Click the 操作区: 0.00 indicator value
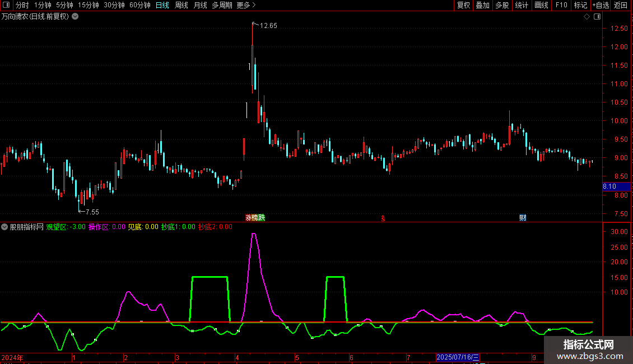Viewport: 633px width, 364px height. point(107,227)
